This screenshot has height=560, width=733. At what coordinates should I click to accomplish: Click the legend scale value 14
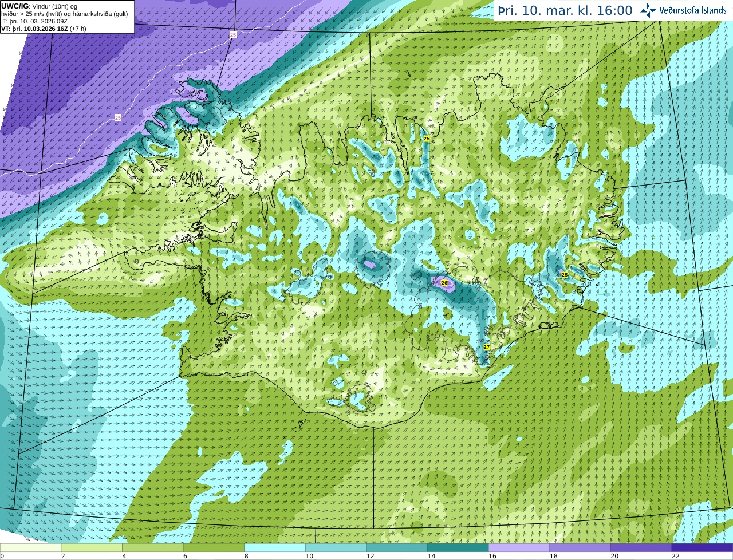(431, 556)
